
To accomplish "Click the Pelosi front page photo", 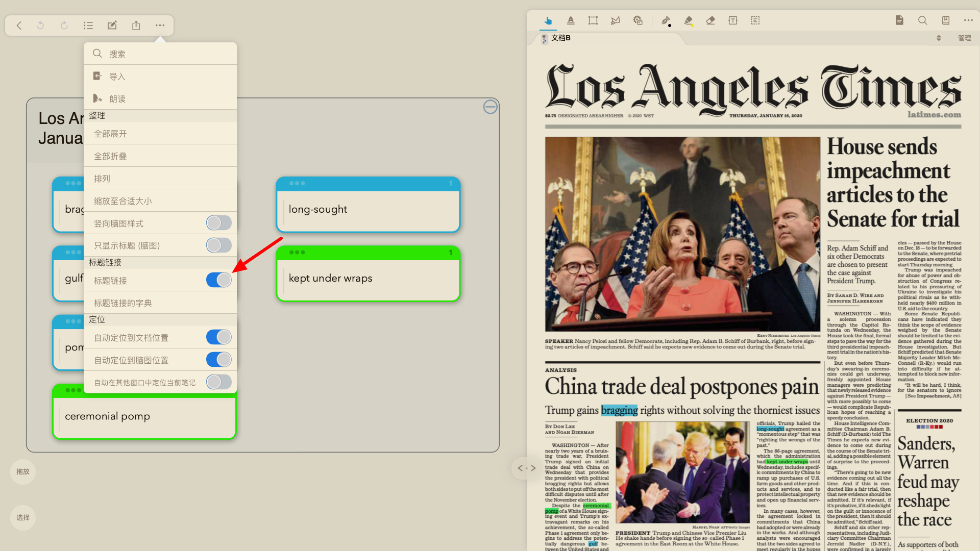I will (x=682, y=234).
